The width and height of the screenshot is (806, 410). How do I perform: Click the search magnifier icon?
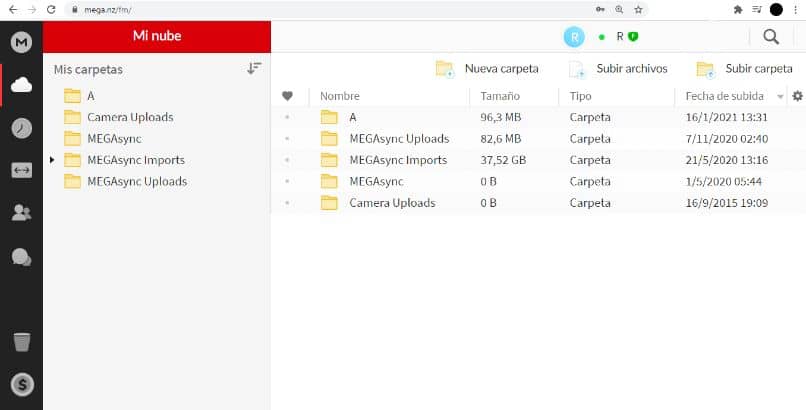pos(771,36)
